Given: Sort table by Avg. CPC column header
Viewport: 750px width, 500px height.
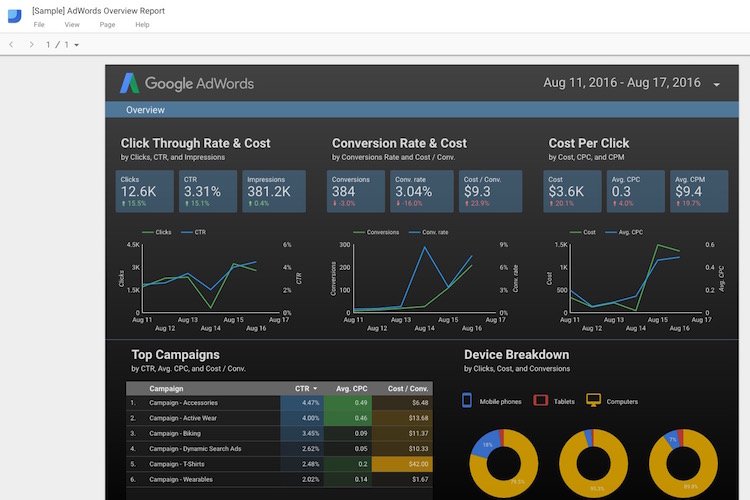Looking at the screenshot, I should [352, 389].
